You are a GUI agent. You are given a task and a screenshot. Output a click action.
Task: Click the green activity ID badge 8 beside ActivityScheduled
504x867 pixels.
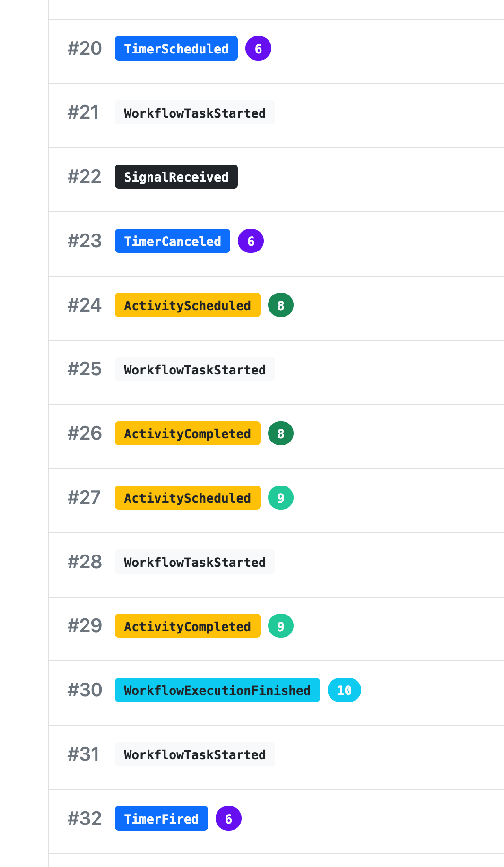tap(281, 304)
